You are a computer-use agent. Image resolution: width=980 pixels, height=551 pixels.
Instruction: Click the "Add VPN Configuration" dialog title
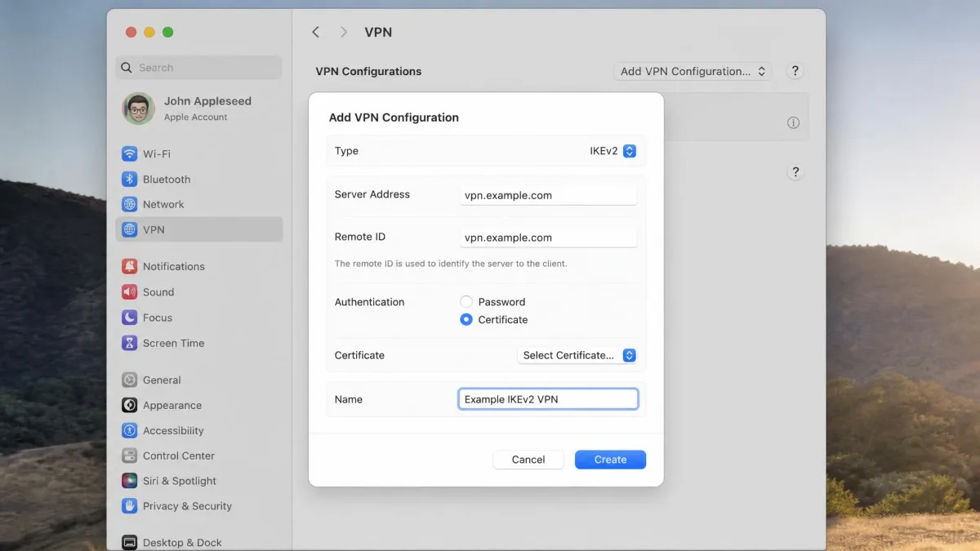pos(394,118)
